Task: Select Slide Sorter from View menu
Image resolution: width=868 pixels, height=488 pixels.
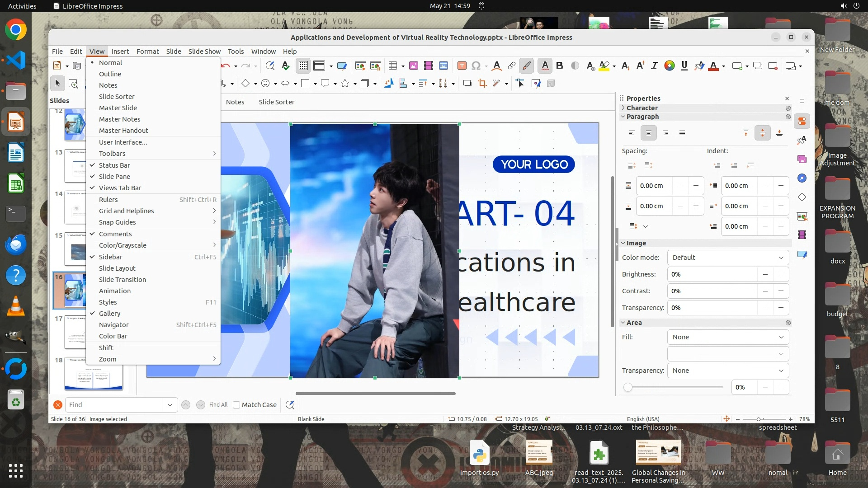Action: pyautogui.click(x=117, y=97)
